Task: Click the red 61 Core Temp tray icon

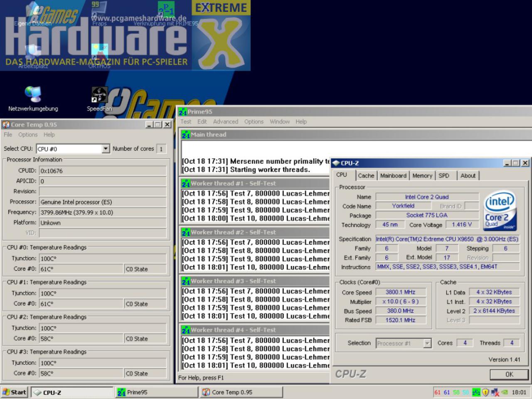Action: tap(437, 392)
